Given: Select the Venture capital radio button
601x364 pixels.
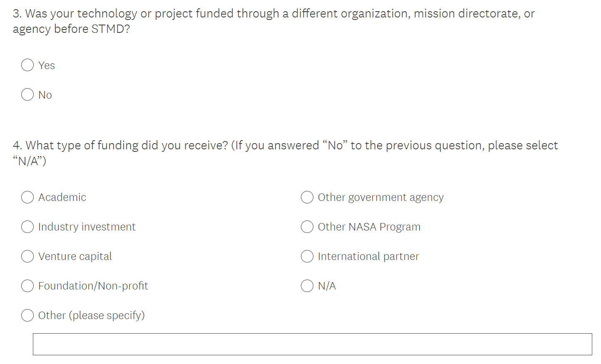Looking at the screenshot, I should coord(27,256).
